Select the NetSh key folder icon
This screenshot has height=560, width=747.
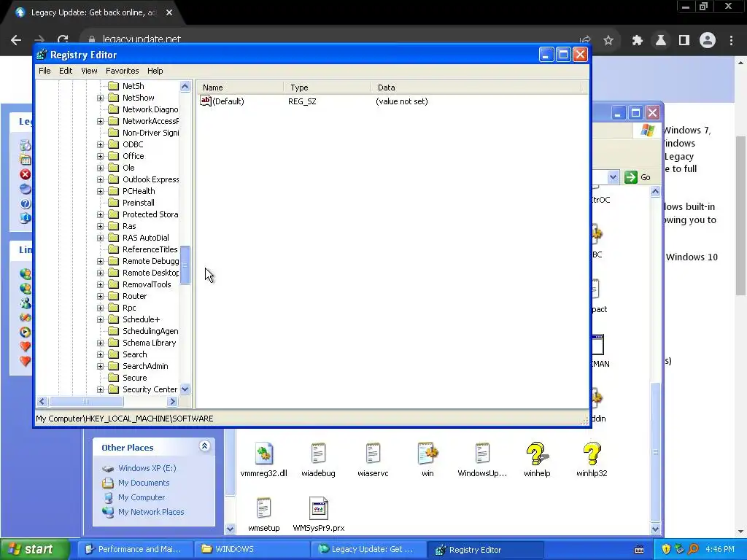tap(113, 86)
